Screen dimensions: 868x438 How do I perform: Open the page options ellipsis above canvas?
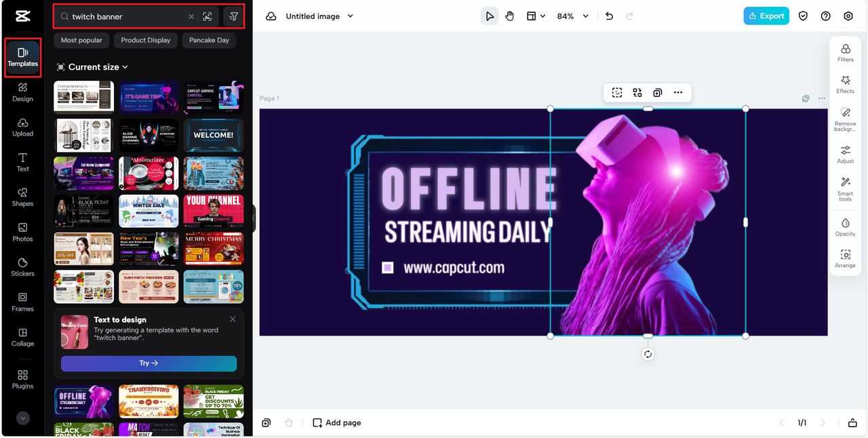click(822, 98)
